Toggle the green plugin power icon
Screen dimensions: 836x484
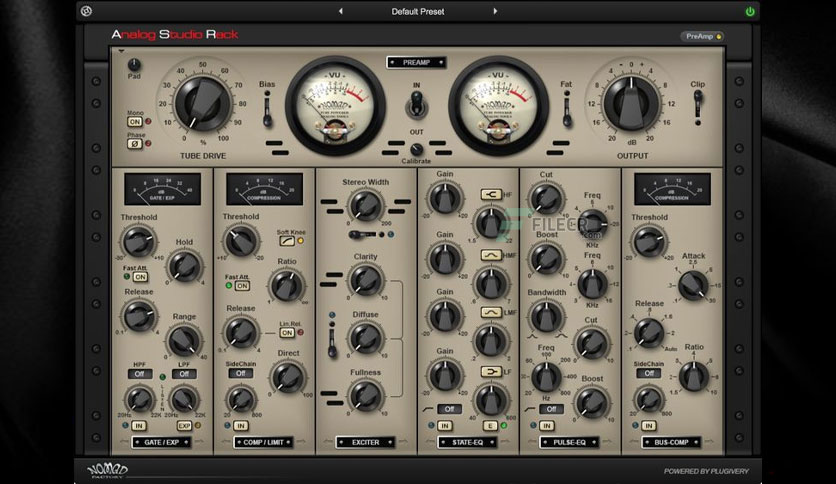click(x=750, y=11)
